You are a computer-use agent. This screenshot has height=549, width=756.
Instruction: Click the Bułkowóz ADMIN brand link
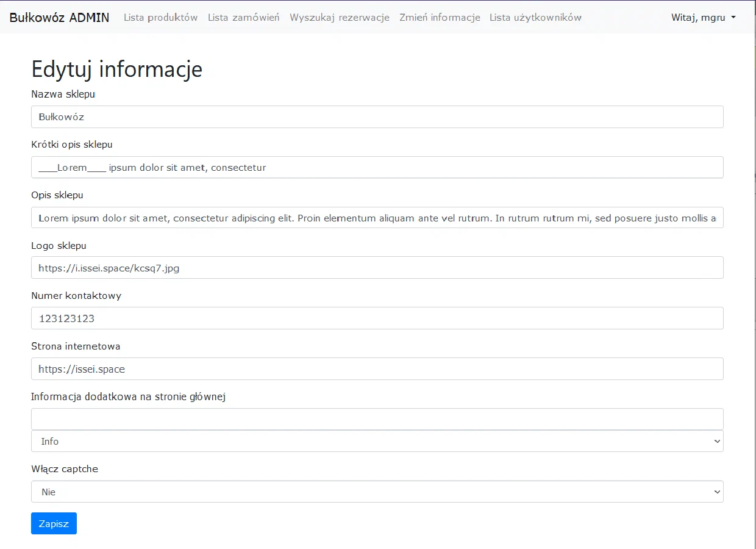click(x=59, y=18)
